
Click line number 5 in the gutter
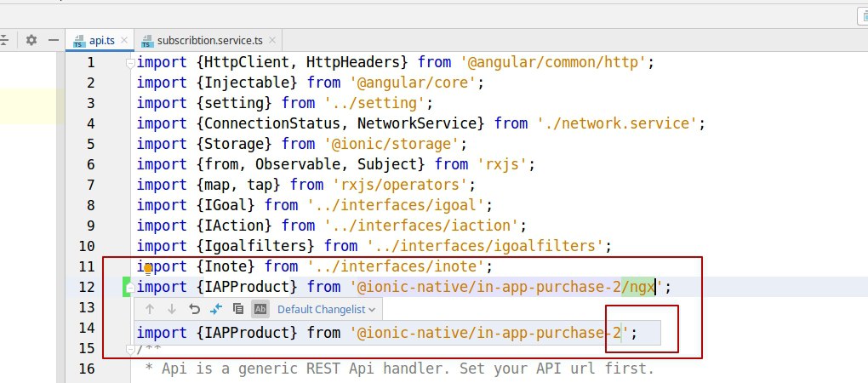pyautogui.click(x=91, y=144)
